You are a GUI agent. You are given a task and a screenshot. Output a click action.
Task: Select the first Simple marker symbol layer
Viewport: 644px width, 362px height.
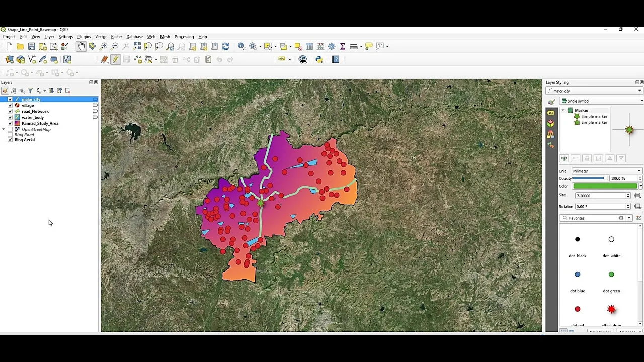pos(590,116)
